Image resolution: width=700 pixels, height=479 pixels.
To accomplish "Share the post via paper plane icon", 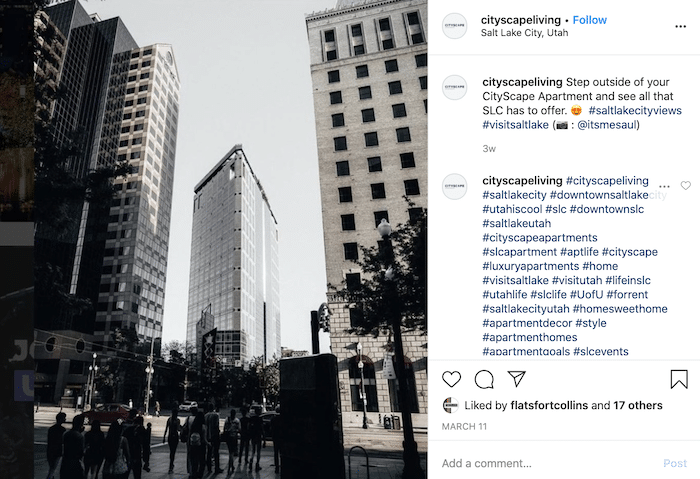I will (x=517, y=379).
